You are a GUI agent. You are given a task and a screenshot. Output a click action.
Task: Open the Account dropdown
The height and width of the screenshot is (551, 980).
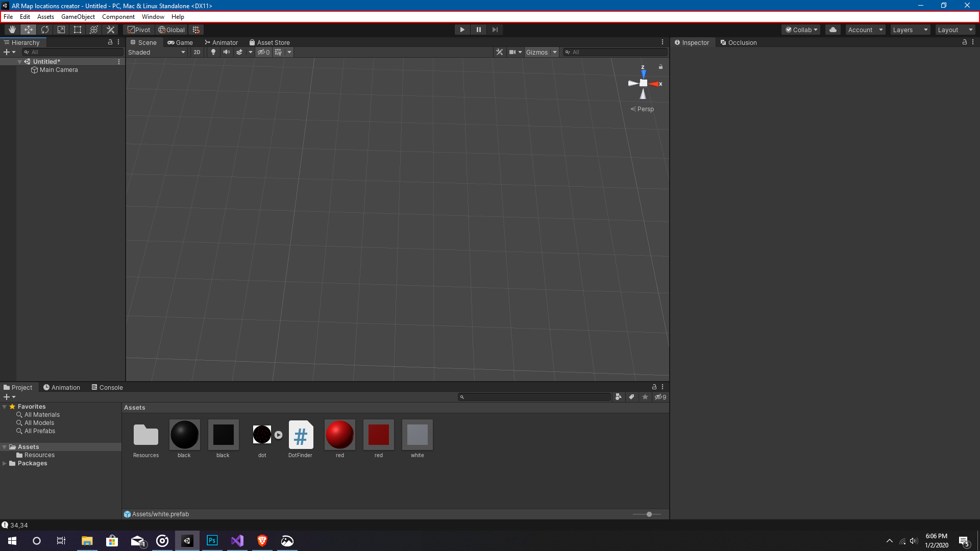[865, 30]
